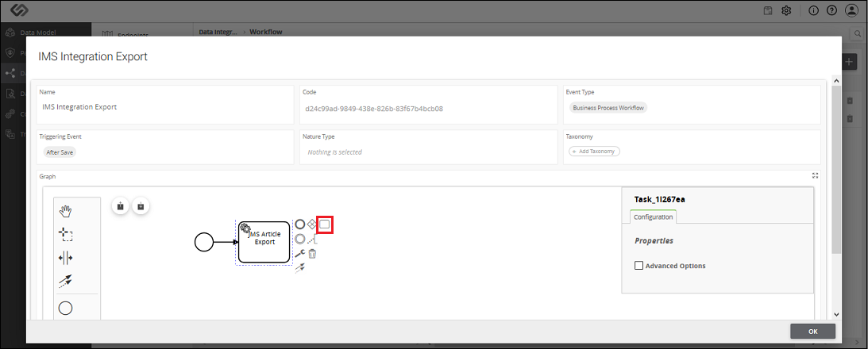Click into the Name input field
The width and height of the screenshot is (868, 349).
tap(165, 107)
